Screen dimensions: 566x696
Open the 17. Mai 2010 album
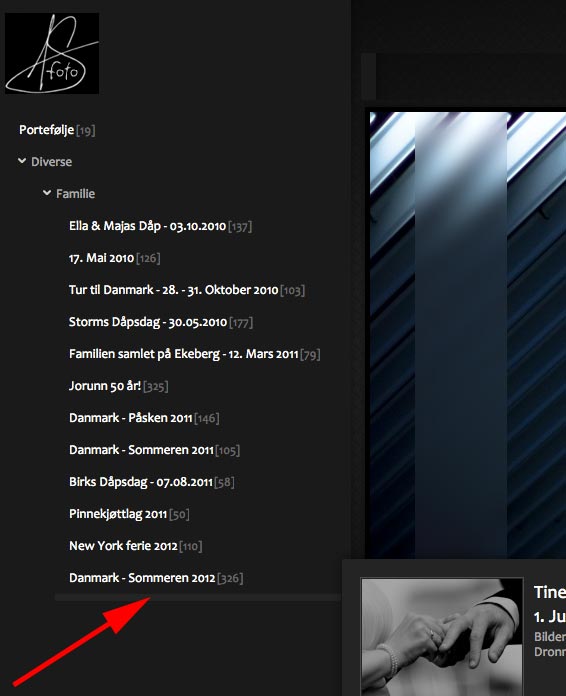pos(101,258)
